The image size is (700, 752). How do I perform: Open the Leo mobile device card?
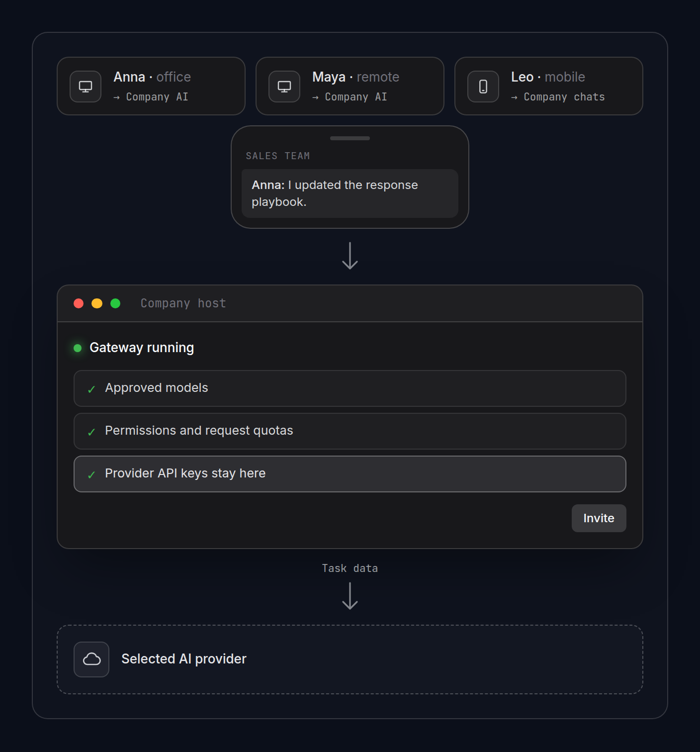pos(549,86)
